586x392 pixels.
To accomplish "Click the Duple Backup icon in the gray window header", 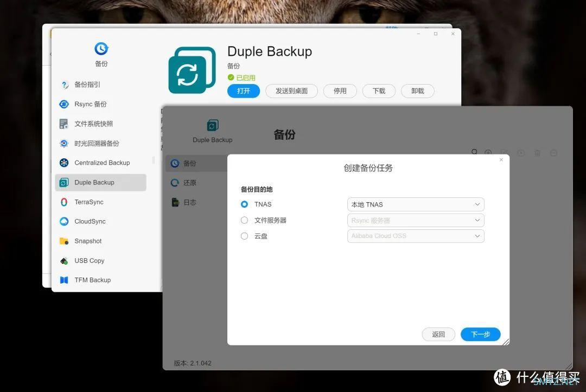I will 213,125.
